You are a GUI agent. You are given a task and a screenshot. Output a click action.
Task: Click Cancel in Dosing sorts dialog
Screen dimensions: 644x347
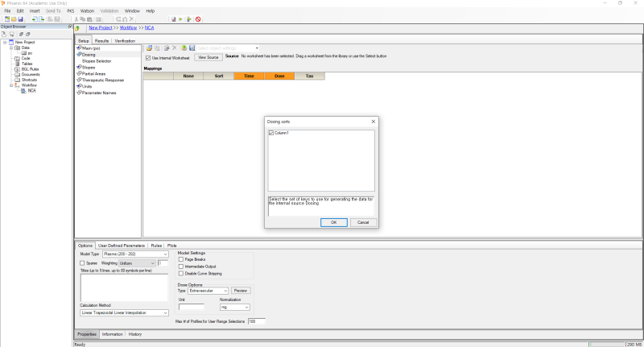(363, 222)
